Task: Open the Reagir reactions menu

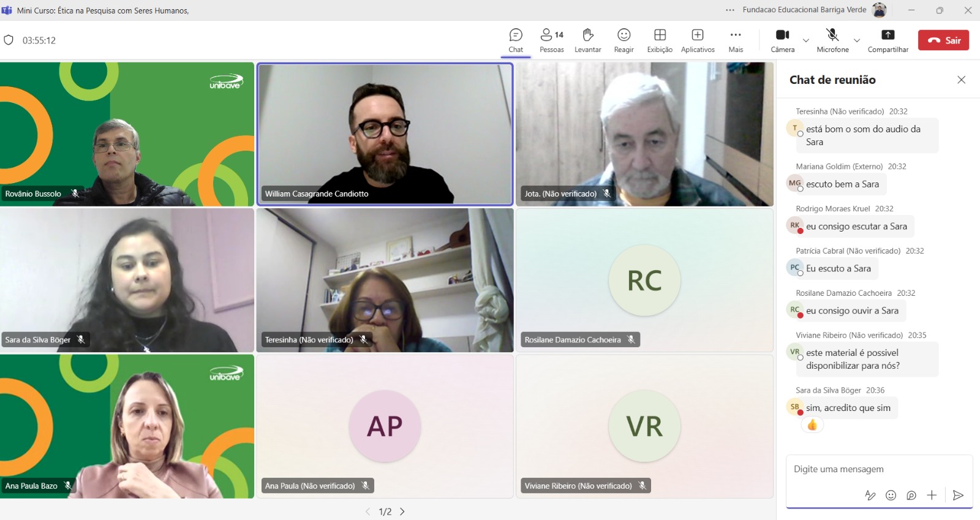Action: tap(624, 40)
